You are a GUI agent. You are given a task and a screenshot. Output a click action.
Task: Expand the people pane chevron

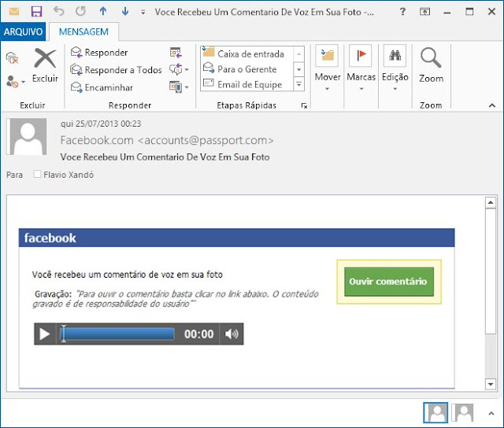click(491, 413)
